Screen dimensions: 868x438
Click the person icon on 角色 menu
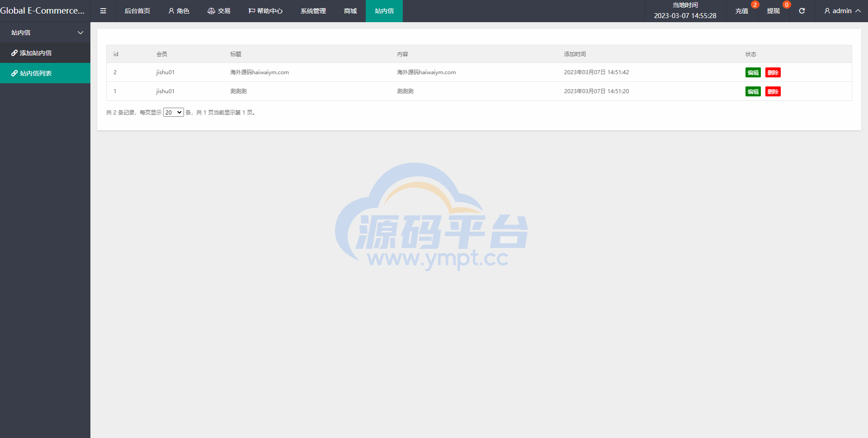tap(171, 11)
